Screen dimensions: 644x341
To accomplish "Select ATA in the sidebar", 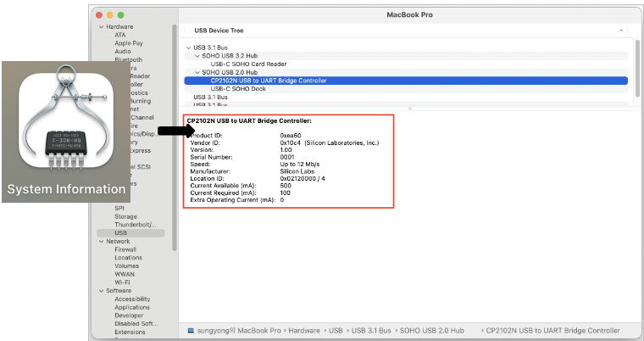I will [x=120, y=35].
